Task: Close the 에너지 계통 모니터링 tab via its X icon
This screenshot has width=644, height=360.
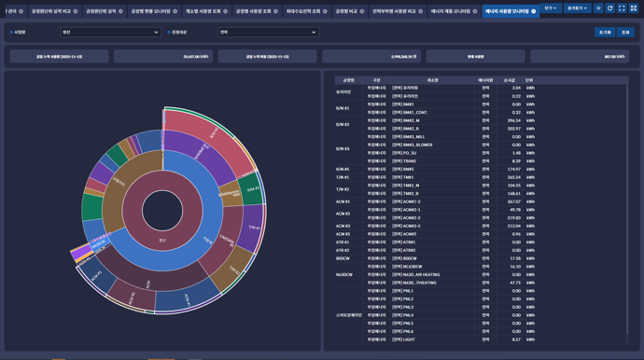Action: 475,11
